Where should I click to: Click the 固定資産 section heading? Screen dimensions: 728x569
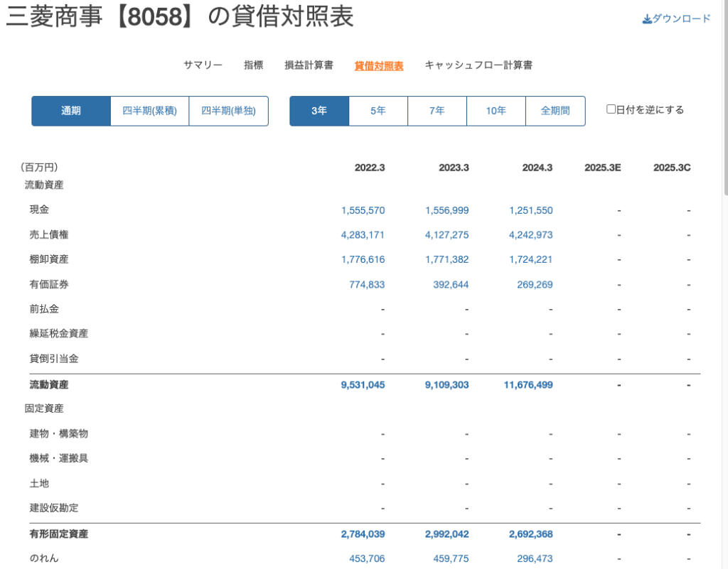coord(44,408)
